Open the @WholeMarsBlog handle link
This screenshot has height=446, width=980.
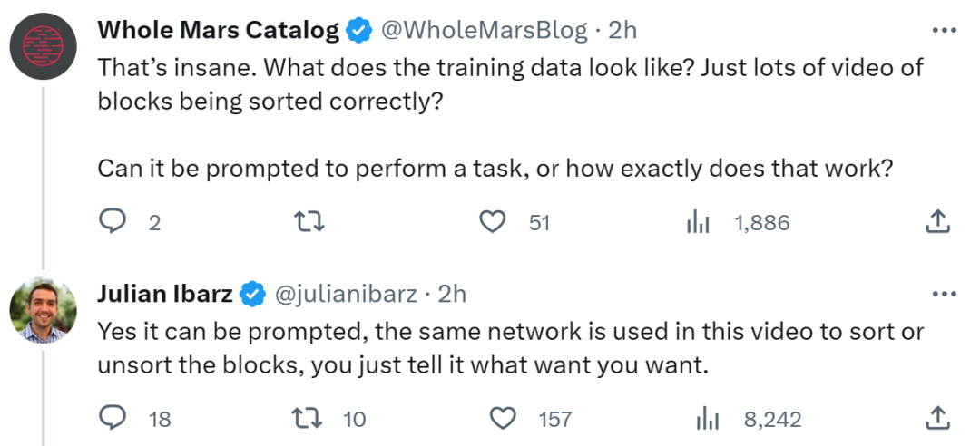pos(484,30)
